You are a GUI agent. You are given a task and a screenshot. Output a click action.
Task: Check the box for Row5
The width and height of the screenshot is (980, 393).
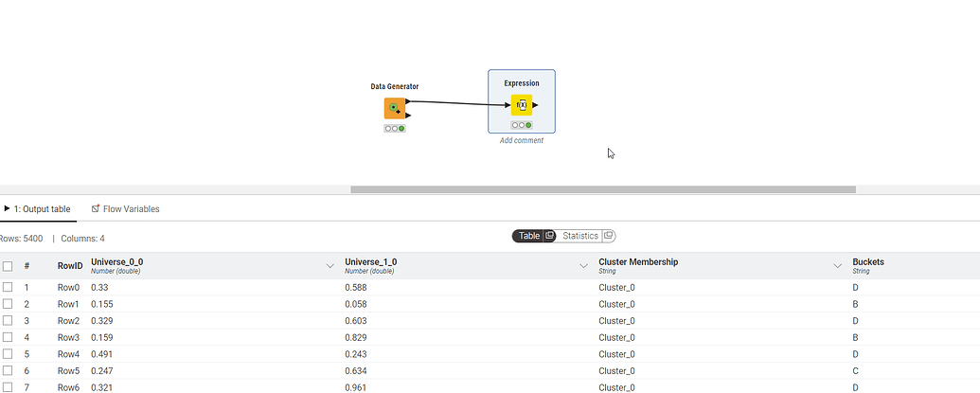tap(8, 371)
